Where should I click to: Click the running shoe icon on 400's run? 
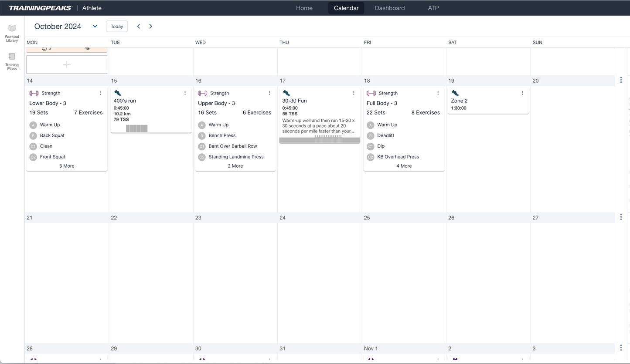tap(118, 93)
